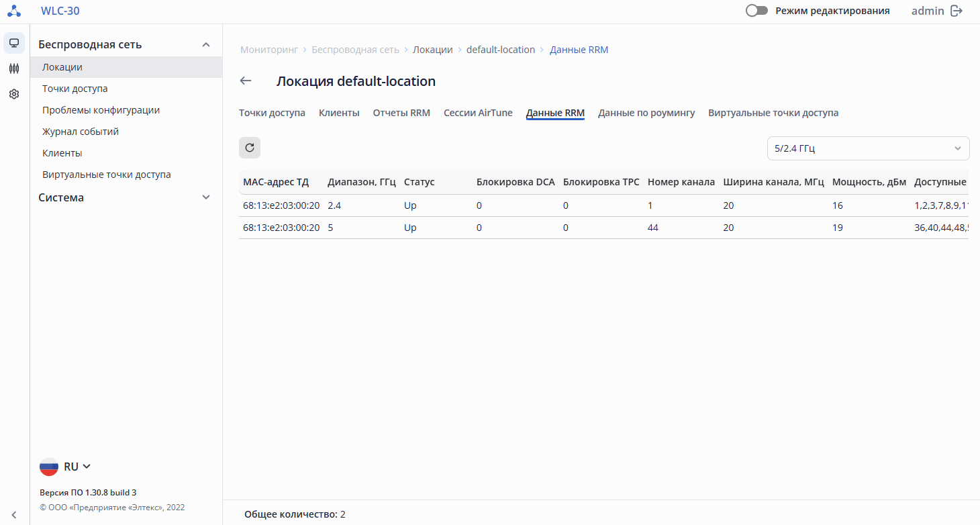
Task: Refresh the RRM data table
Action: (x=250, y=148)
